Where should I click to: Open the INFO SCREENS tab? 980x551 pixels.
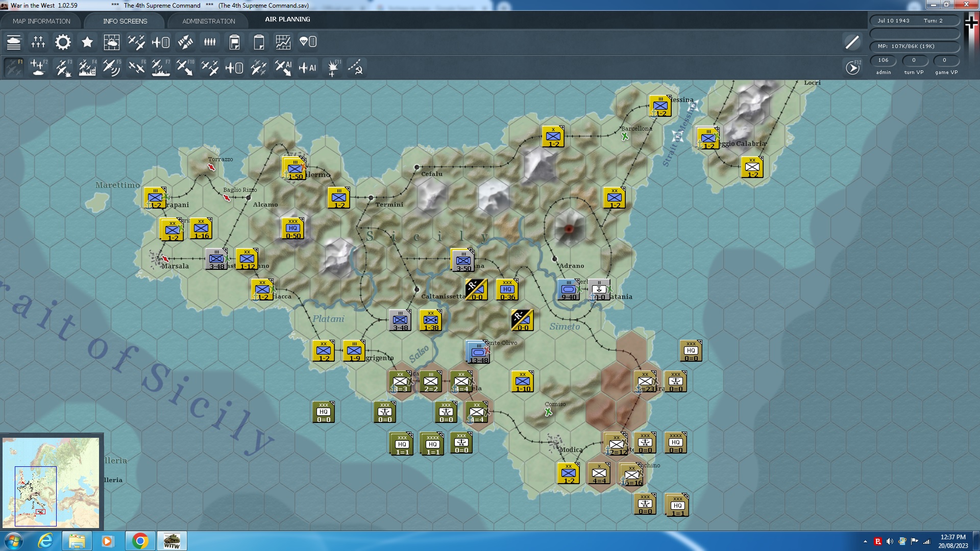[x=125, y=21]
